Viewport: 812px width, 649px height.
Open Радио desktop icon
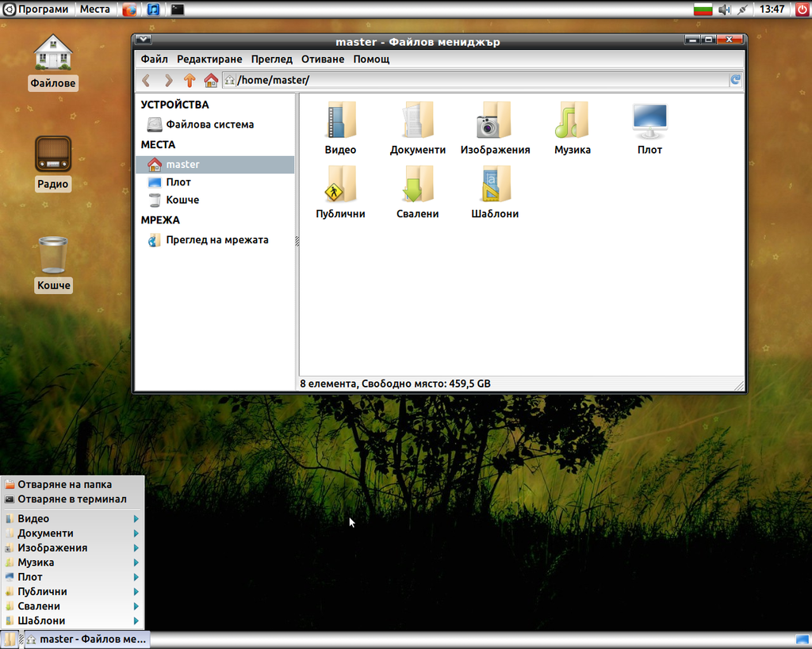pos(53,163)
